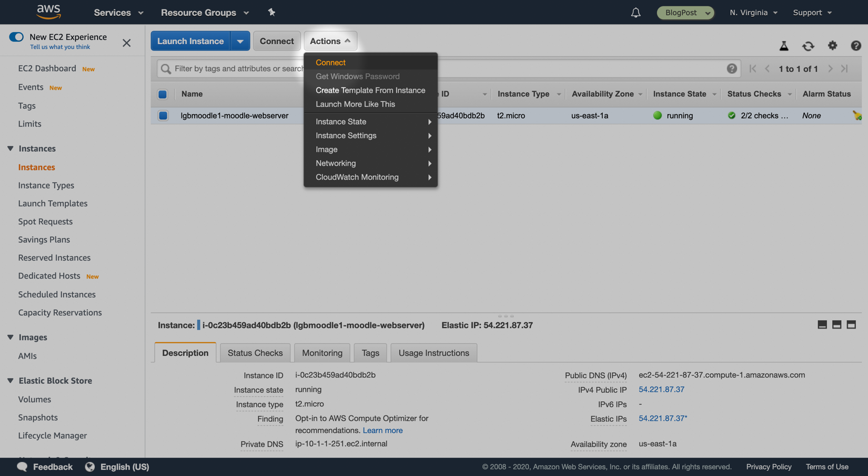The image size is (868, 476).
Task: Go to the previous results page
Action: (x=767, y=68)
